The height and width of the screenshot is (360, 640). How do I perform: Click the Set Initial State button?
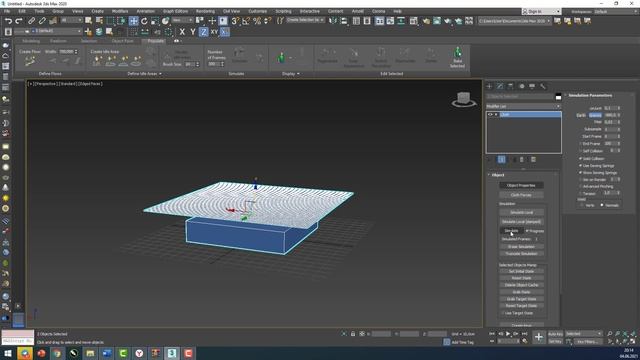tap(521, 271)
